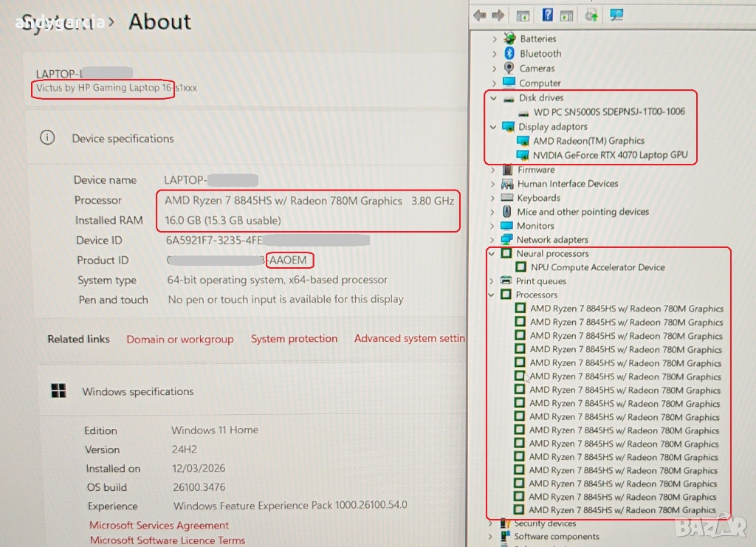Click the Back arrow in Device Manager toolbar
Screen dimensions: 756x547
coord(480,16)
